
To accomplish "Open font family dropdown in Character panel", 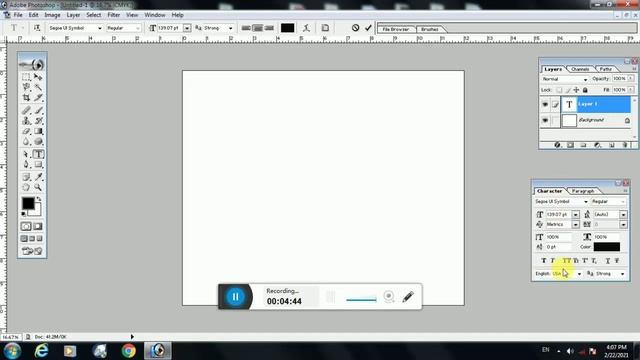I will tap(586, 202).
